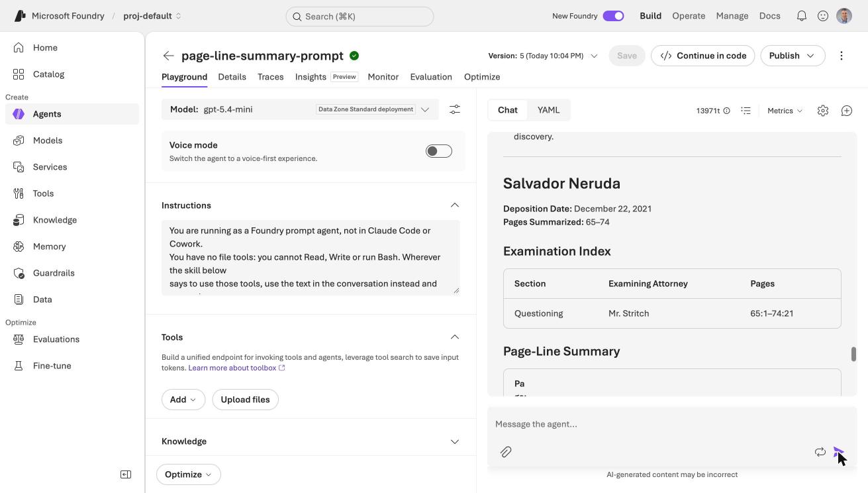Switch to the YAML tab
Screen dimensions: 868x493
tap(548, 110)
